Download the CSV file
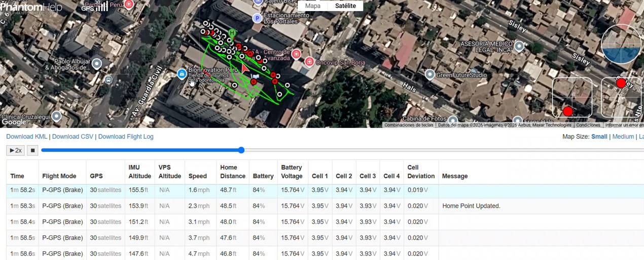This screenshot has height=260, width=644. pyautogui.click(x=73, y=137)
